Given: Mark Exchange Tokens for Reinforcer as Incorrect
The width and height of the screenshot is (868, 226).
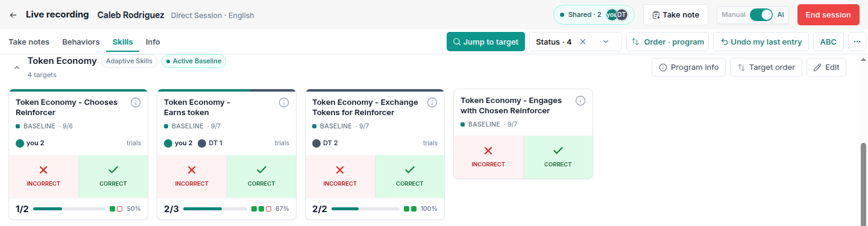Looking at the screenshot, I should click(x=341, y=176).
